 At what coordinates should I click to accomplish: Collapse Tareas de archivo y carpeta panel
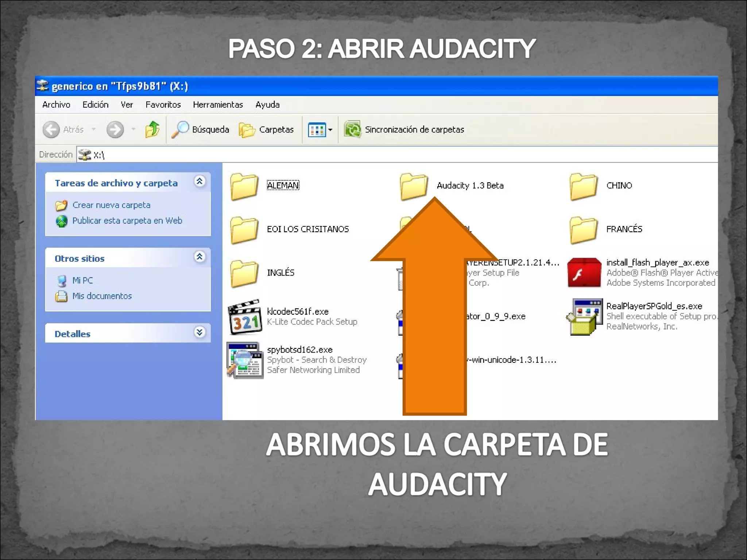point(200,182)
